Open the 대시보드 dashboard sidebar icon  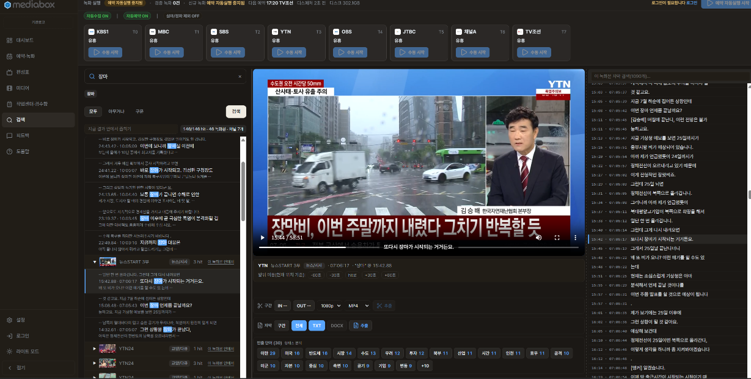[10, 40]
